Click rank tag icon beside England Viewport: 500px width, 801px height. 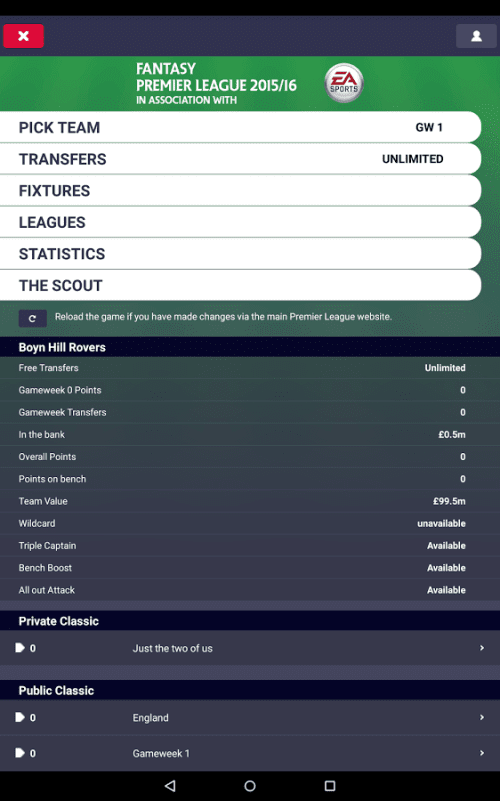coord(20,717)
